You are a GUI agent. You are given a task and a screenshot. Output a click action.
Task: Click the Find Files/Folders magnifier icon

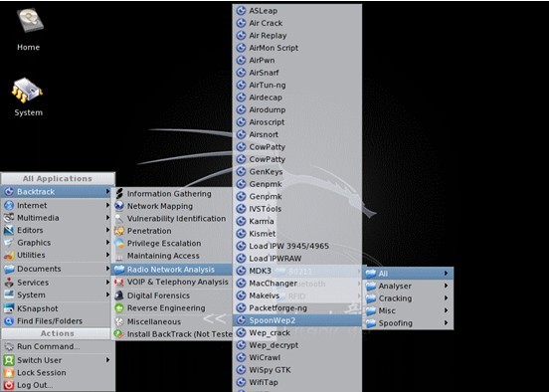(9, 321)
